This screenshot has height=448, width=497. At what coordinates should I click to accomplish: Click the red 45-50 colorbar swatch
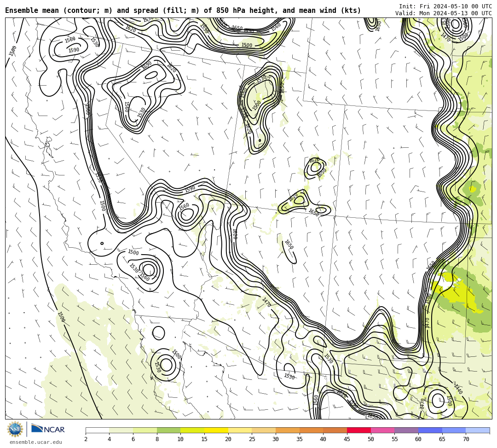pos(359,430)
